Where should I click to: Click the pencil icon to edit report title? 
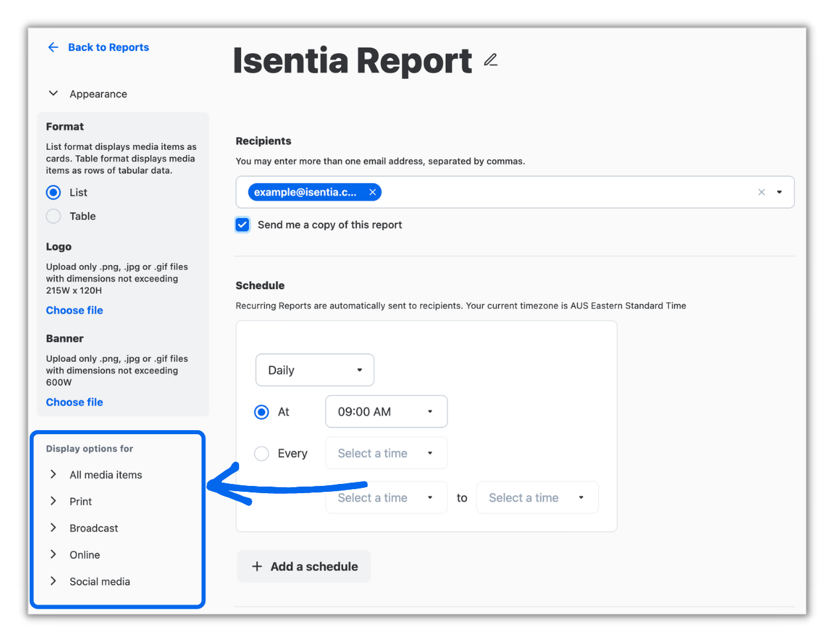point(490,60)
